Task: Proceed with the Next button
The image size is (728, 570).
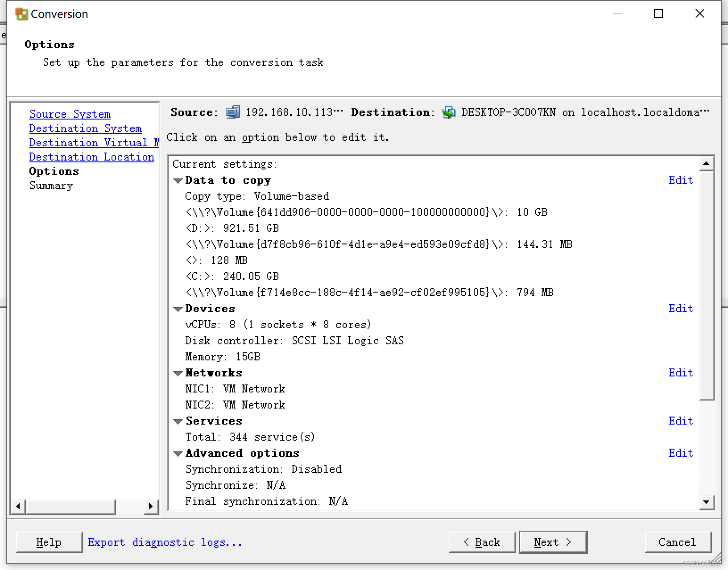Action: point(553,542)
